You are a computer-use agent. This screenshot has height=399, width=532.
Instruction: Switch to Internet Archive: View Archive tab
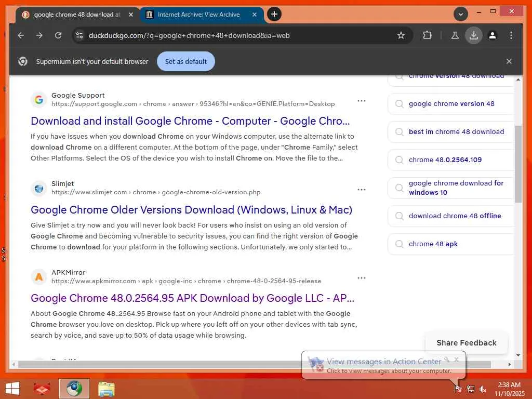[198, 15]
